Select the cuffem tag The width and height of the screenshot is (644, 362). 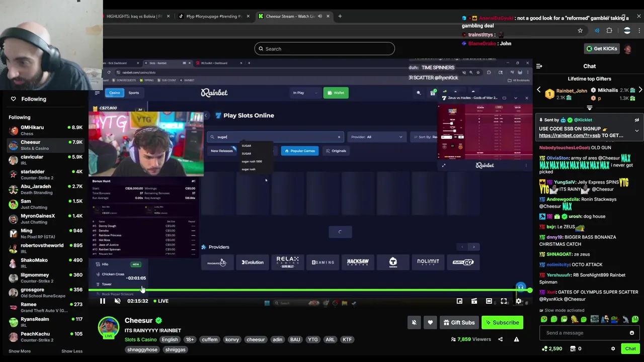click(210, 339)
